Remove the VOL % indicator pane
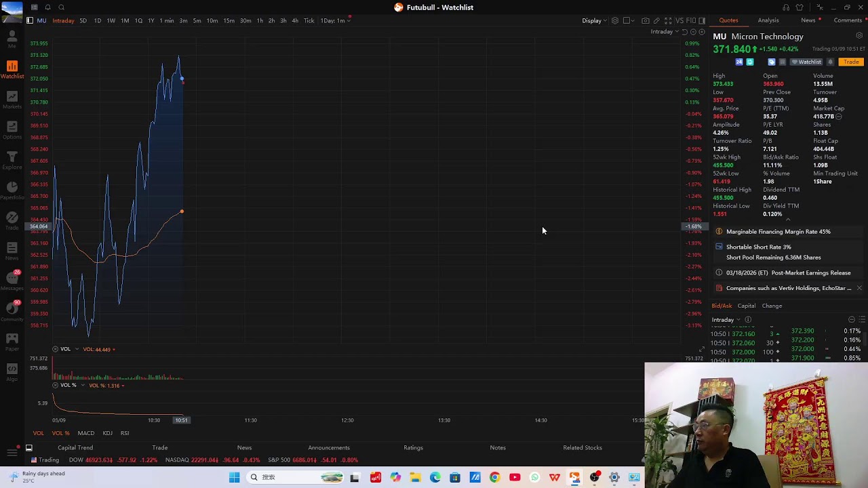This screenshot has height=488, width=868. (x=56, y=385)
